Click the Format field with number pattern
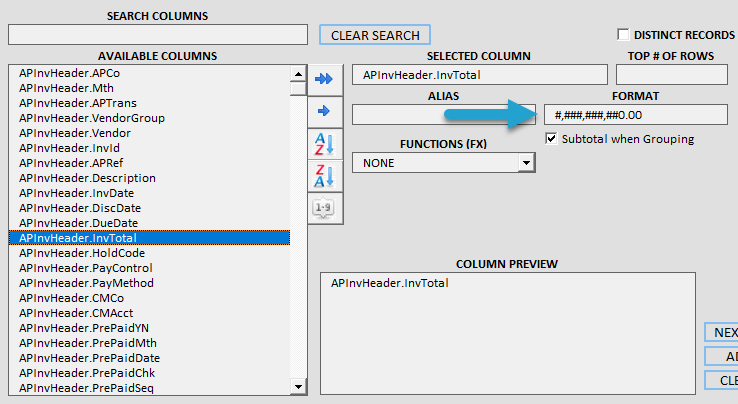 (x=635, y=115)
